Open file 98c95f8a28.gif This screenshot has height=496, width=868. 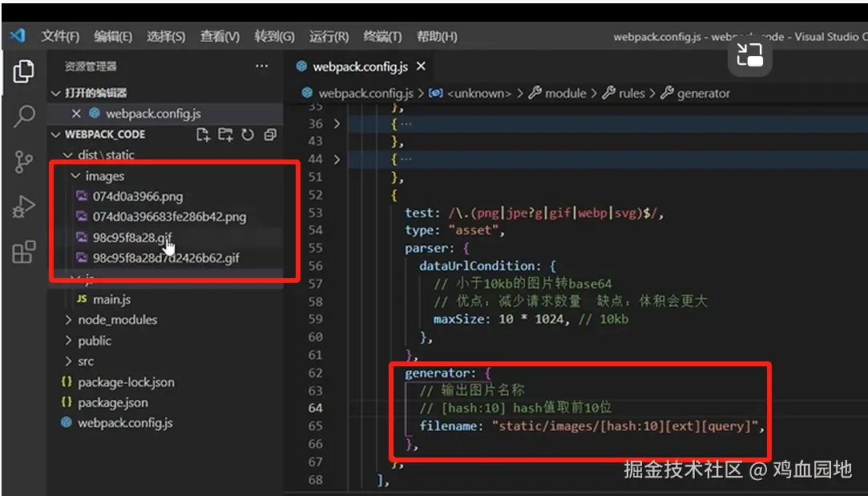132,237
